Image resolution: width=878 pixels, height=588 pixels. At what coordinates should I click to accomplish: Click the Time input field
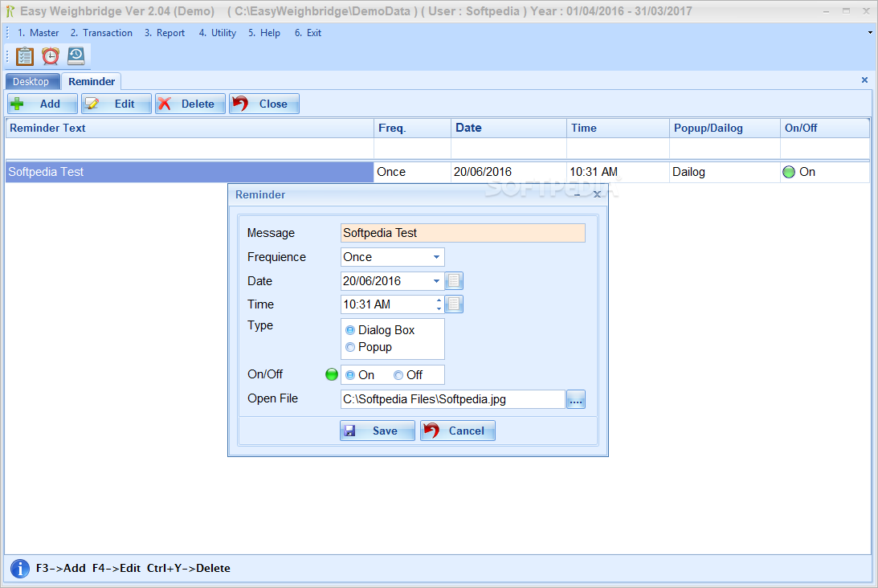[x=387, y=304]
